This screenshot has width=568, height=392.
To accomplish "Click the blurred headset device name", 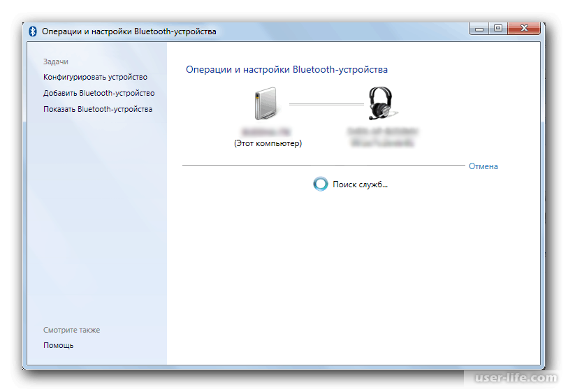I will tap(382, 137).
